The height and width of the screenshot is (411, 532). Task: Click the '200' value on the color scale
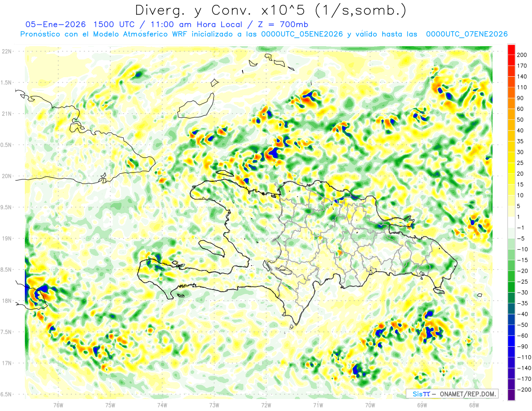pyautogui.click(x=522, y=55)
